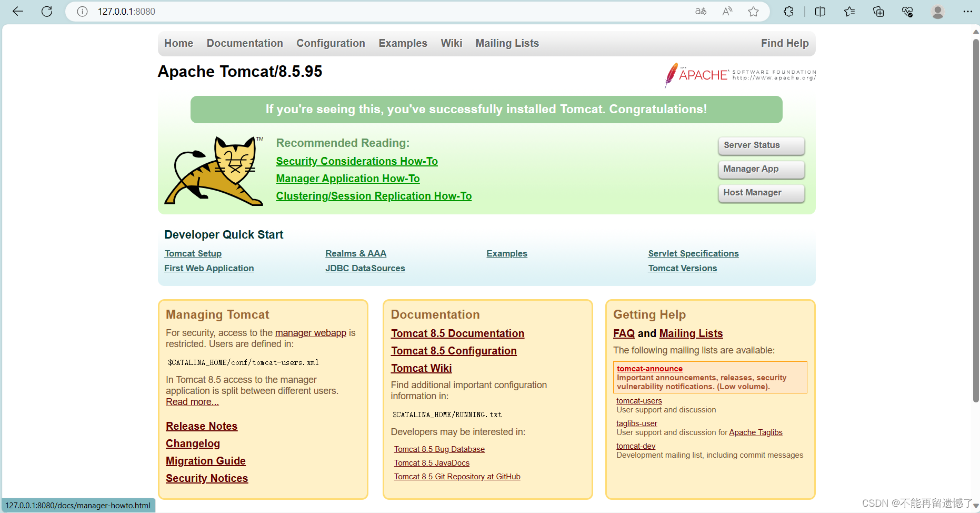Open the Realms & AAA link
980x513 pixels.
[356, 253]
